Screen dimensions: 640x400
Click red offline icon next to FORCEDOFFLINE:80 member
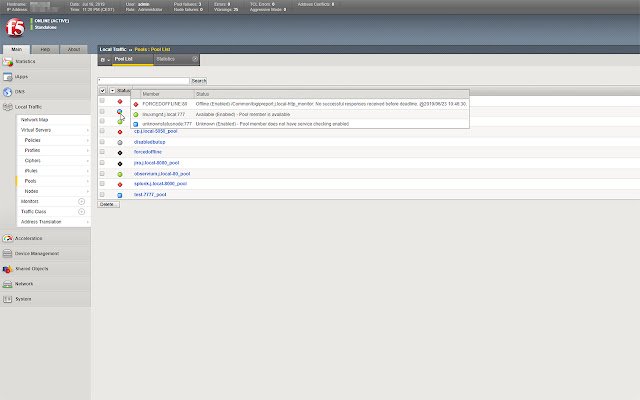(x=136, y=104)
